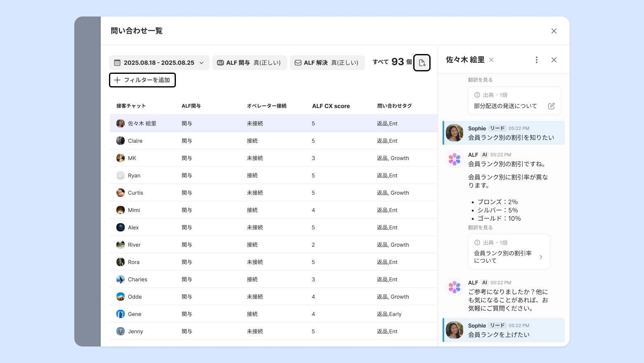
Task: Open the date range 2025.08.18 - 2025.08.25 dropdown
Action: click(x=159, y=63)
